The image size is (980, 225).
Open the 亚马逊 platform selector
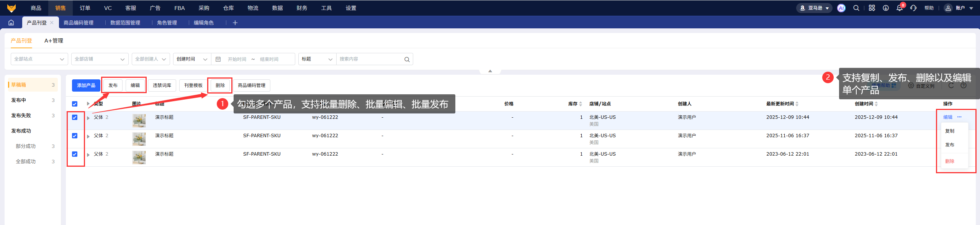click(814, 8)
